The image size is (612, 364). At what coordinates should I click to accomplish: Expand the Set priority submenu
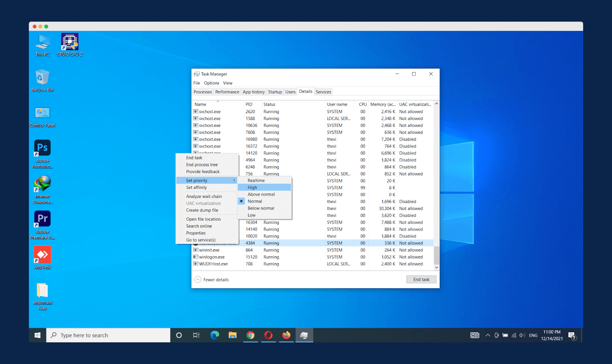pos(196,180)
